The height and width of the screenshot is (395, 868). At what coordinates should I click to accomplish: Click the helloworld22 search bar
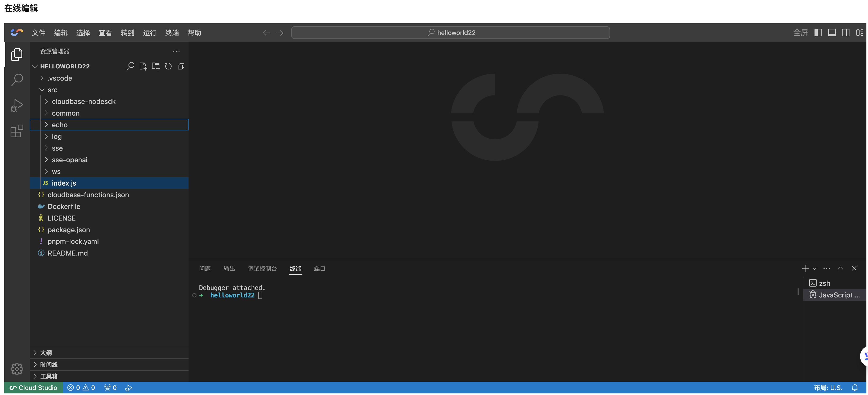coord(450,32)
